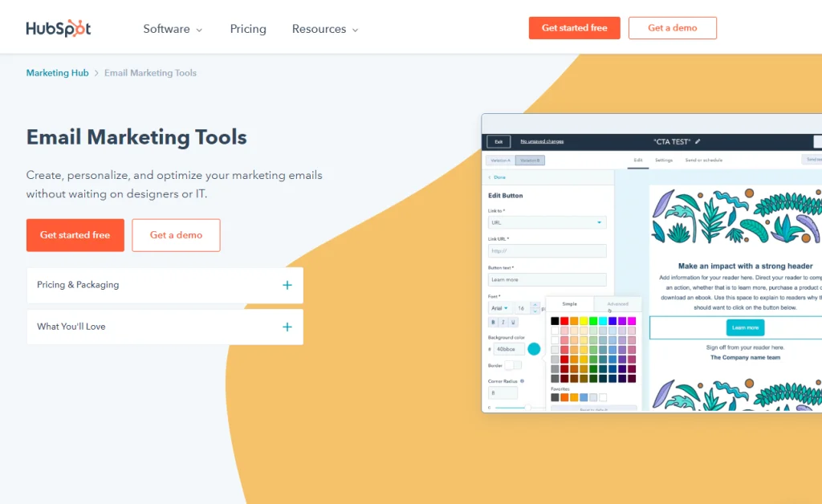Expand Pricing & Packaging with plus icon

[287, 285]
